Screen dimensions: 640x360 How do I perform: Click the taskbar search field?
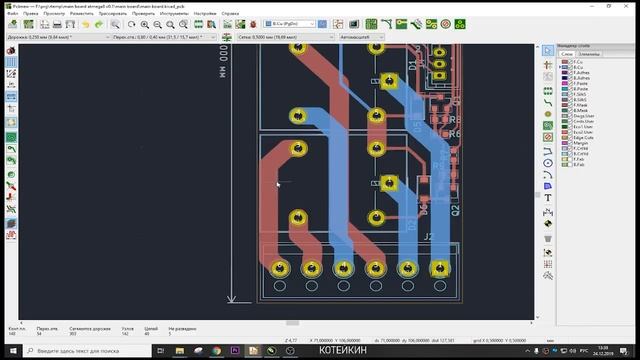coord(87,351)
